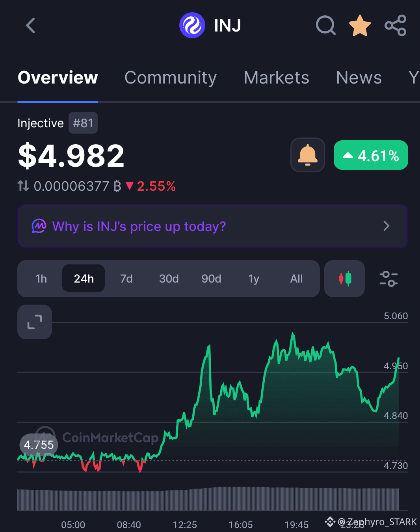The width and height of the screenshot is (420, 532).
Task: Tap the 4.840 axis label
Action: (396, 416)
